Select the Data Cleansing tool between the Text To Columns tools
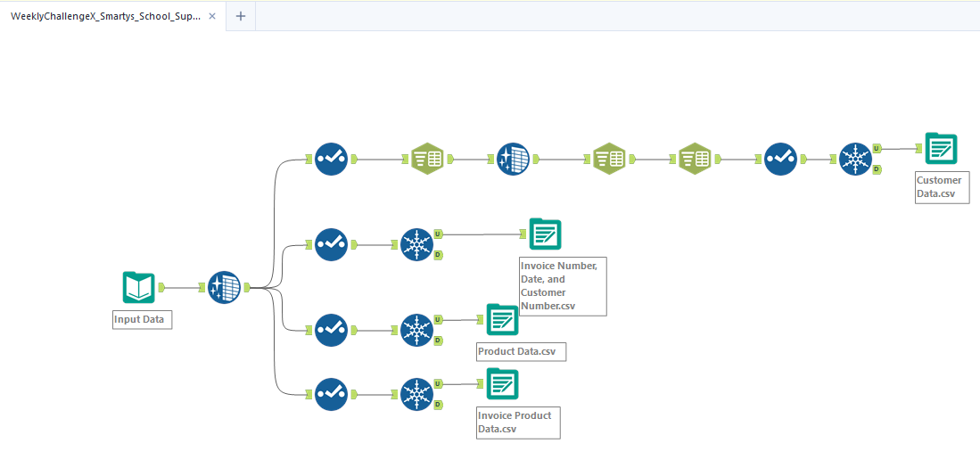 [x=513, y=159]
